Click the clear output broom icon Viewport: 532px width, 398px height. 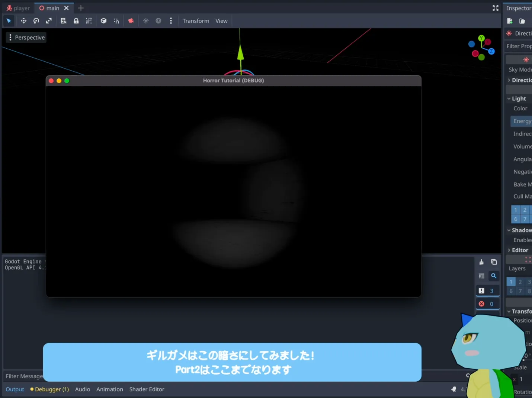click(x=481, y=262)
